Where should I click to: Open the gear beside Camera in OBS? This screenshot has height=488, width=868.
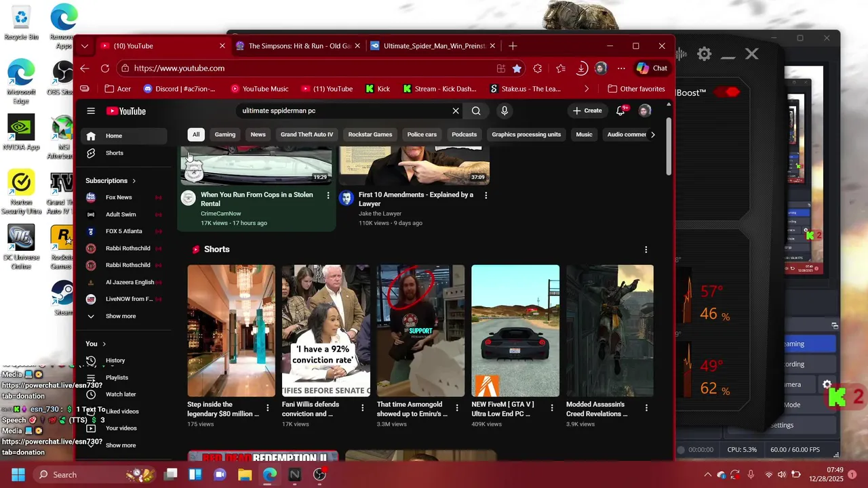point(827,384)
